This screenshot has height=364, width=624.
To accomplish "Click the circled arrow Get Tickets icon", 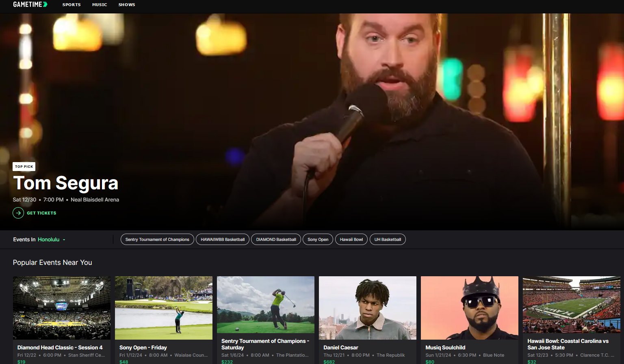I will pyautogui.click(x=18, y=213).
